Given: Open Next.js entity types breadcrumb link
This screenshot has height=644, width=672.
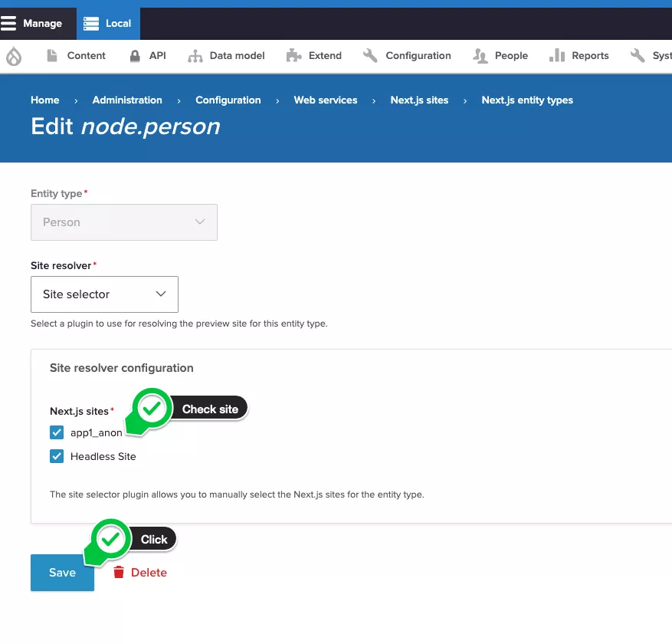Looking at the screenshot, I should (x=526, y=100).
